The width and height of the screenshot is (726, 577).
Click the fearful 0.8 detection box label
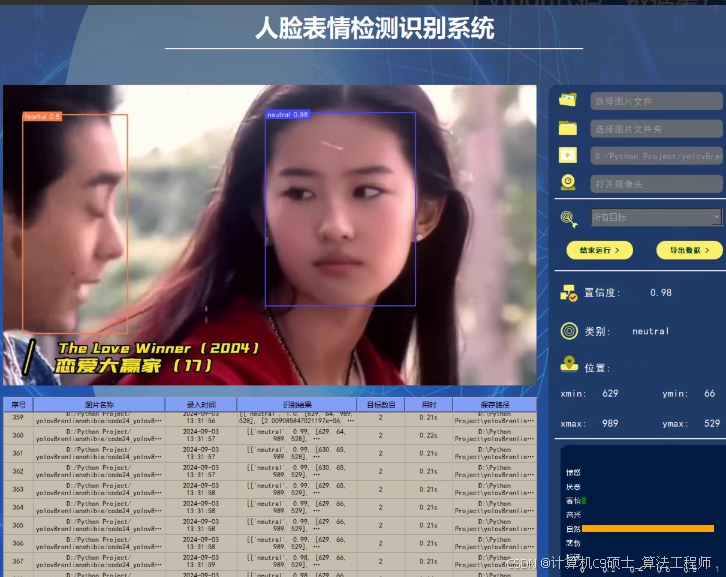point(42,117)
